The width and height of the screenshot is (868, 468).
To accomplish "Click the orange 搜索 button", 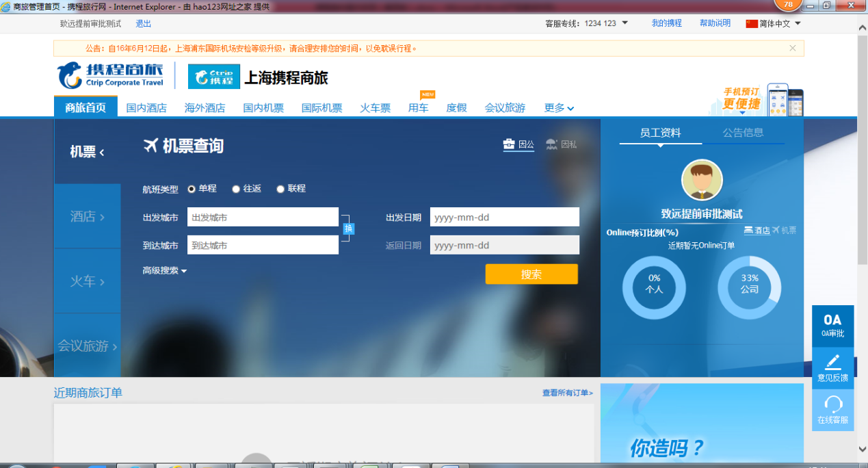I will tap(531, 274).
